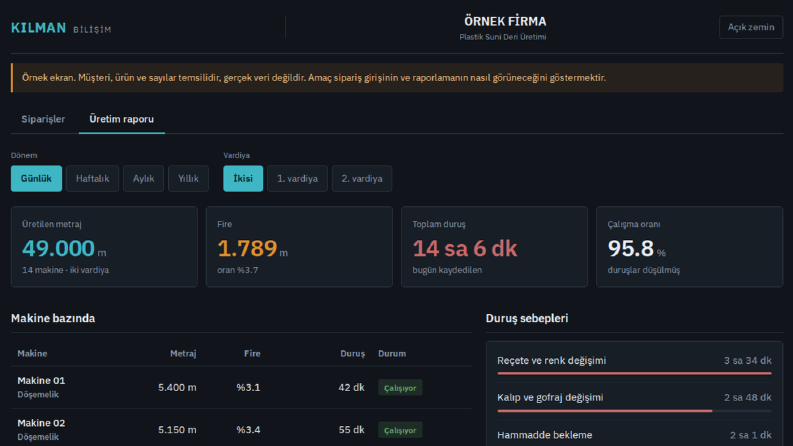Image resolution: width=793 pixels, height=446 pixels.
Task: Click the %3.4 fire value
Action: pos(248,430)
